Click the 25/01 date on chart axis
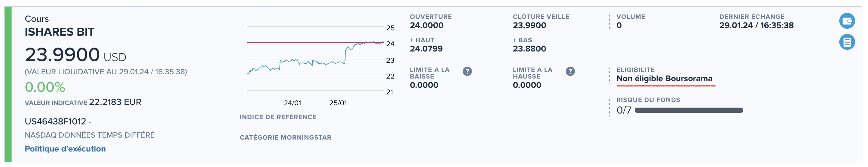Image resolution: width=868 pixels, height=167 pixels. click(338, 103)
